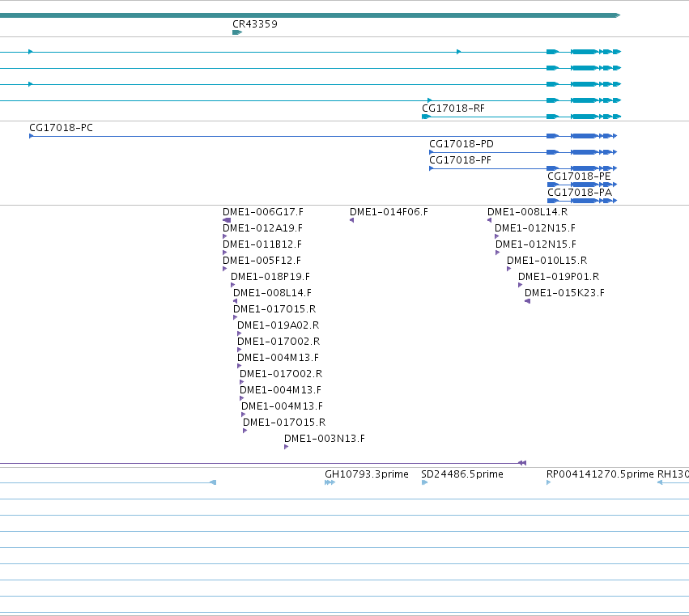Click the DME1-006G17.F feature label
Viewport: 689px width, 616px height.
(x=263, y=212)
